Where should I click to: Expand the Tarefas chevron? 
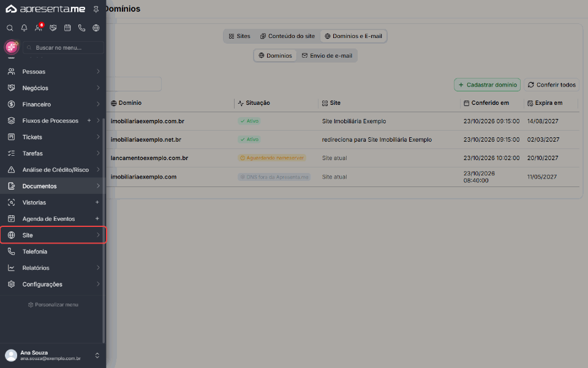click(98, 153)
